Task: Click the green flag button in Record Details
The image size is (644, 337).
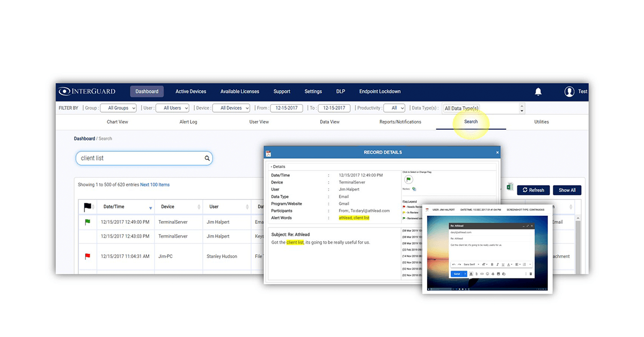Action: point(408,179)
